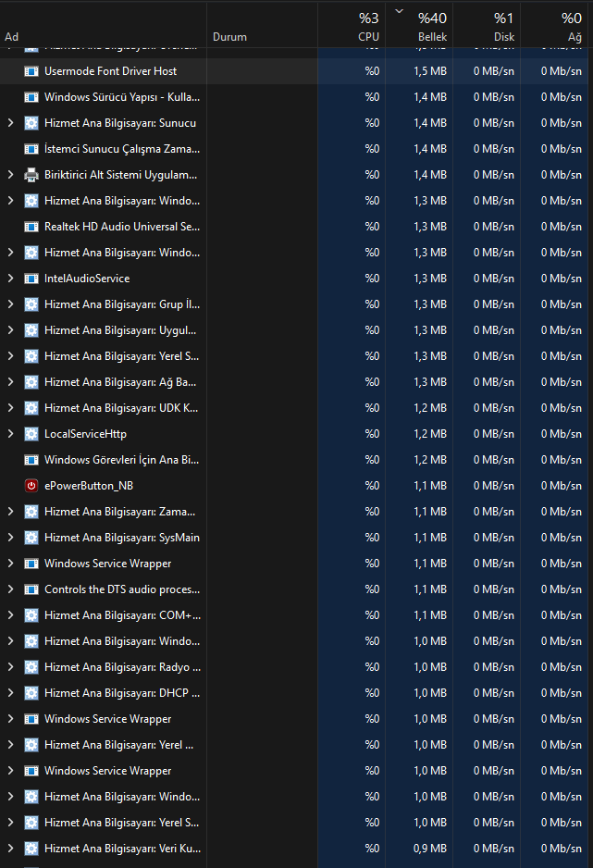
Task: Expand the LocalServiceHttp entry
Action: click(10, 434)
